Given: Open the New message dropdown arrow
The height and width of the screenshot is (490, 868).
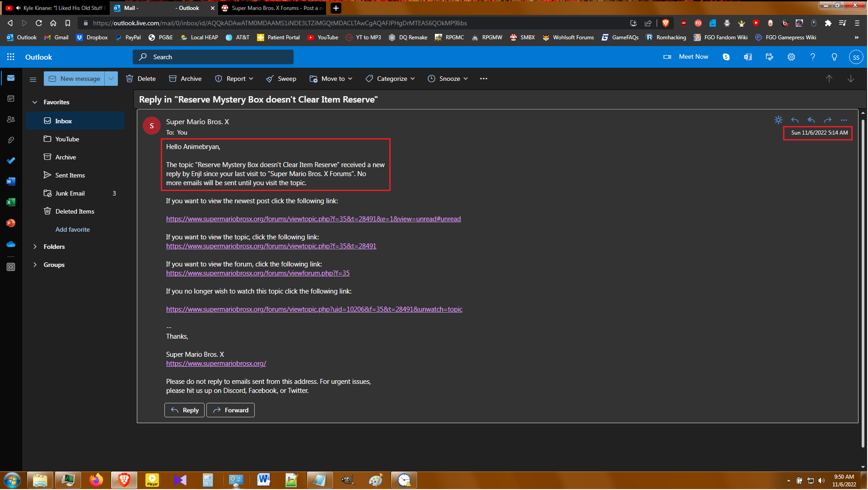Looking at the screenshot, I should (x=111, y=79).
